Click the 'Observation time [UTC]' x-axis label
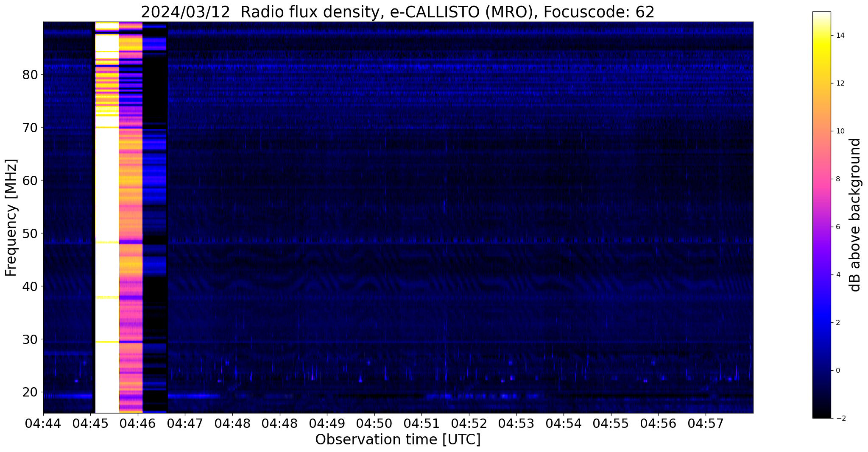Screen dimensions: 868x452 tap(398, 440)
